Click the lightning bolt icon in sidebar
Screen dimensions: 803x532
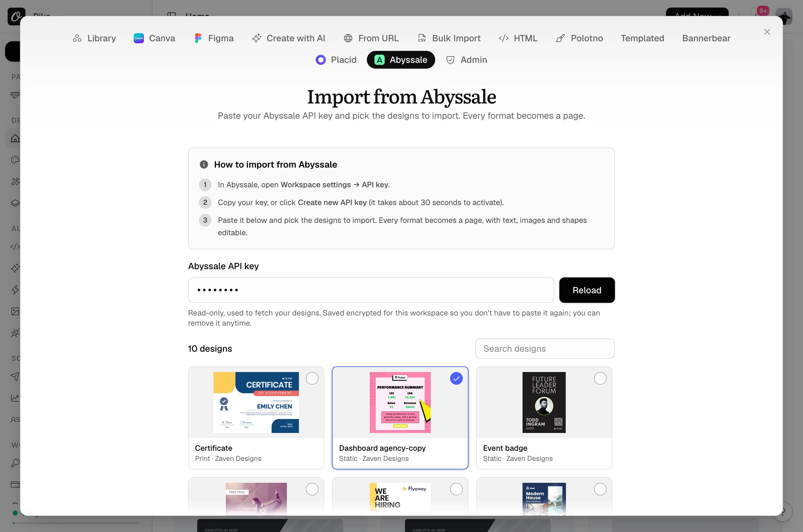(15, 290)
